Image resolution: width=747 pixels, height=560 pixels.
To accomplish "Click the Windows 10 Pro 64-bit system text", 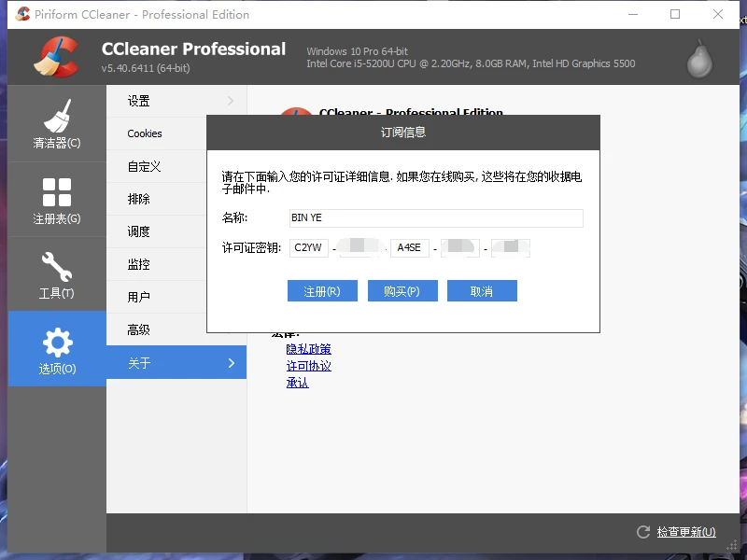I will [358, 51].
